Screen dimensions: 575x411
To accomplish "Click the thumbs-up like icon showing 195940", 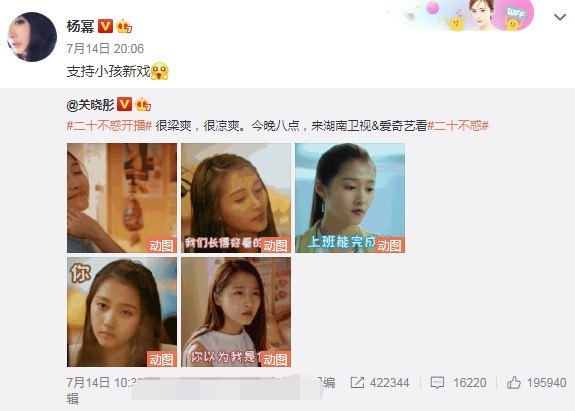I will [x=514, y=382].
